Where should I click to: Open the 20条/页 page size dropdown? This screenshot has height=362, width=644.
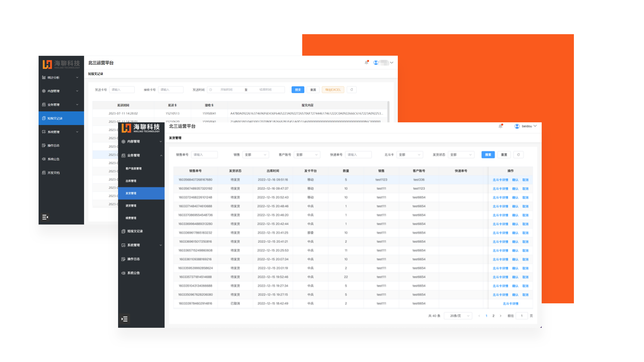tap(458, 316)
